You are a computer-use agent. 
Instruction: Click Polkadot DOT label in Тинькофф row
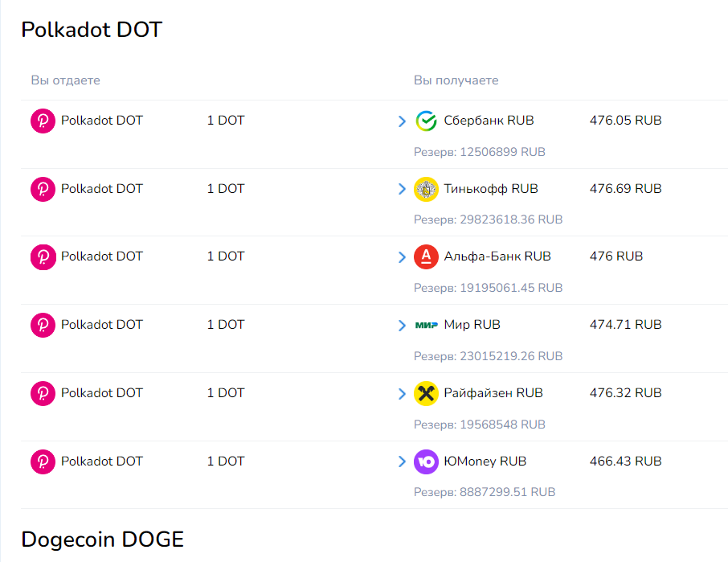tap(102, 189)
